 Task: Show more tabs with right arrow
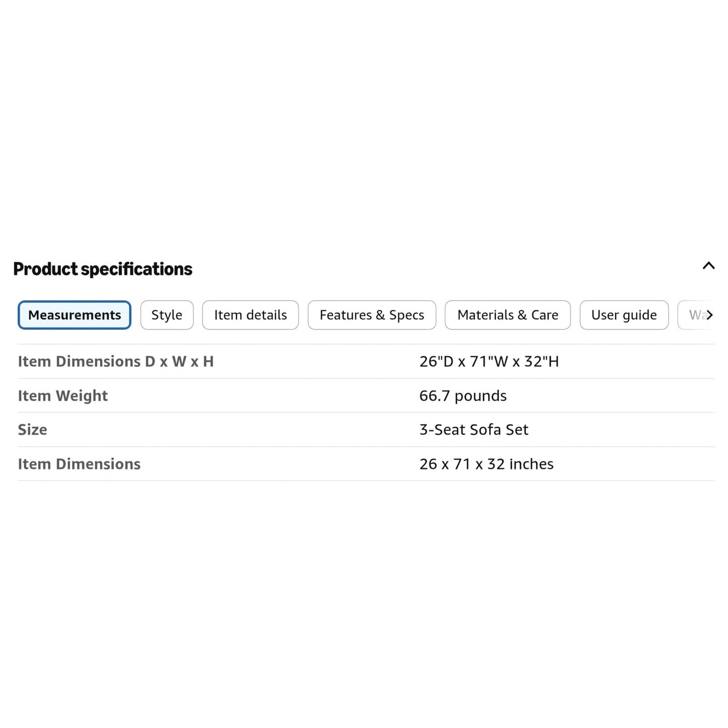coord(709,315)
